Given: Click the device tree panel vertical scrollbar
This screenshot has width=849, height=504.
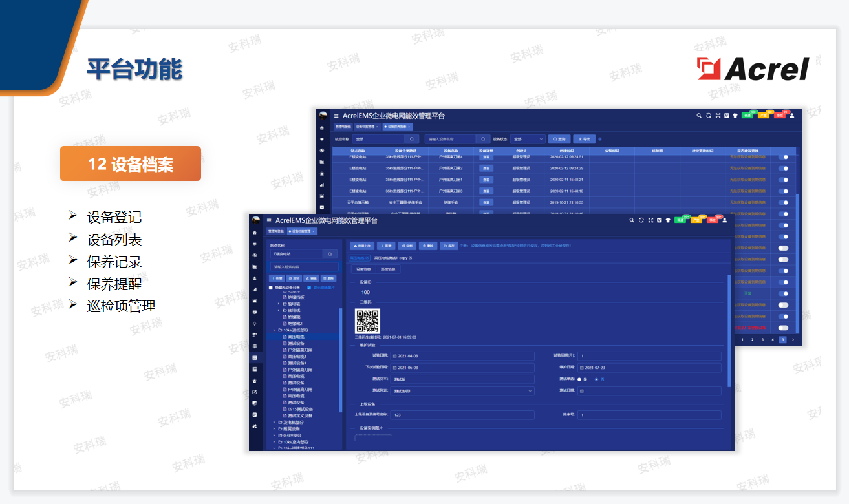Looking at the screenshot, I should point(341,360).
